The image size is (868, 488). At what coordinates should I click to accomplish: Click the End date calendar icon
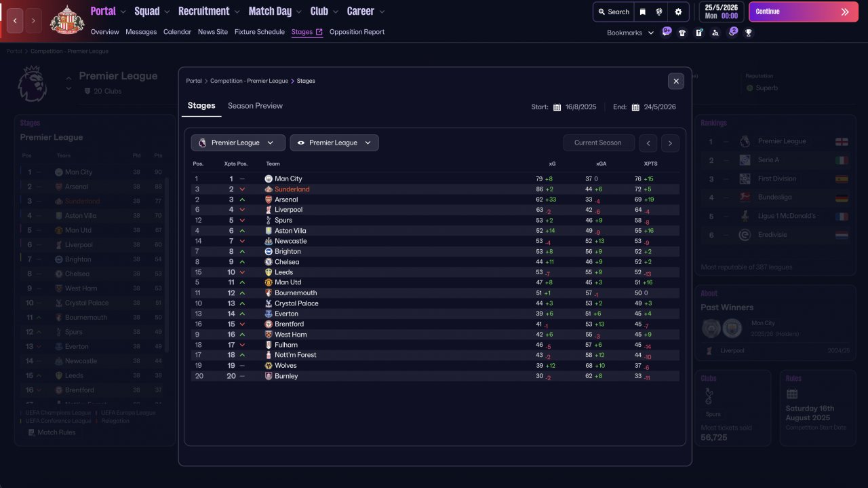[x=635, y=107]
